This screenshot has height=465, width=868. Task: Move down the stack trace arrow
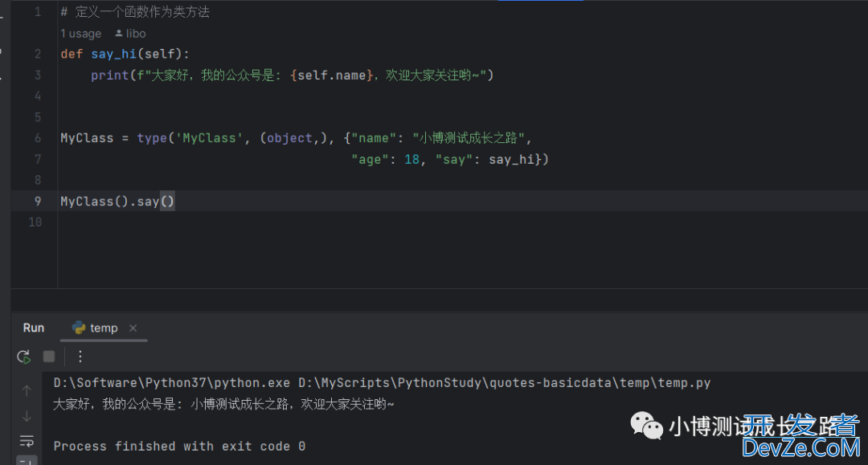[x=27, y=416]
